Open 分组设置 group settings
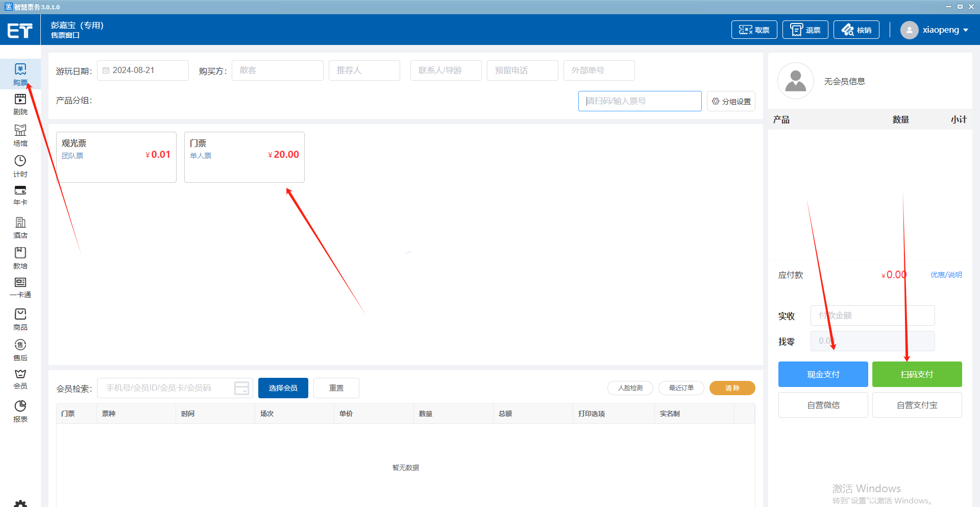Screen dimensions: 980x507 point(731,101)
